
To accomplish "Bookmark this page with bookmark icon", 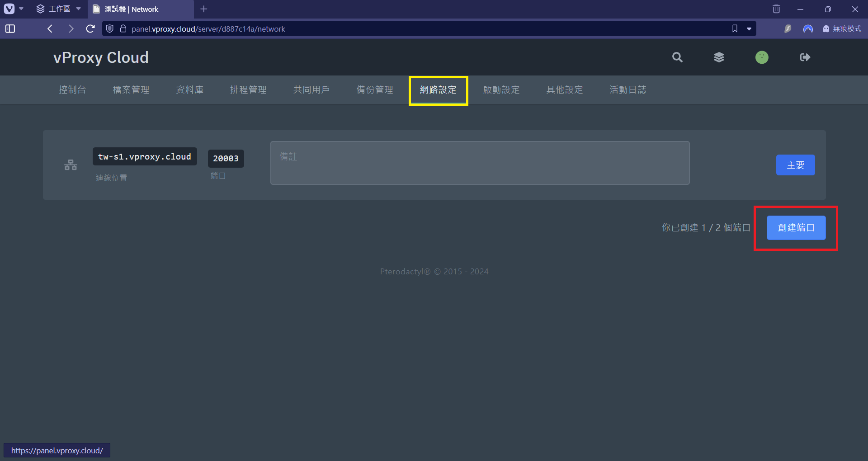I will [x=735, y=29].
